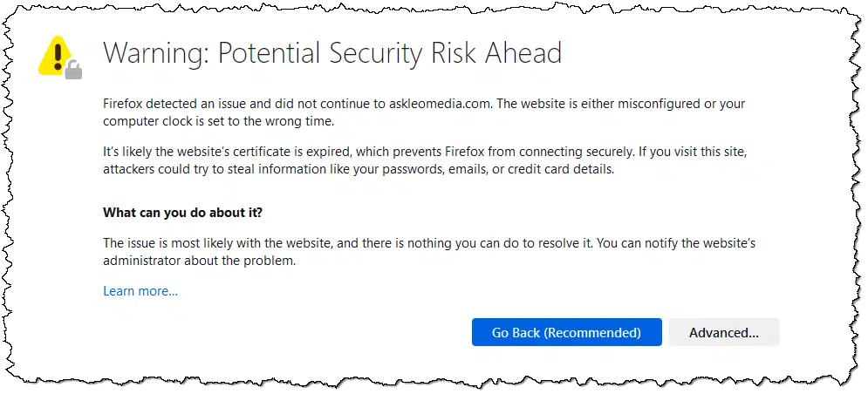The height and width of the screenshot is (394, 868).
Task: Click Go Back (Recommended) button
Action: tap(566, 332)
